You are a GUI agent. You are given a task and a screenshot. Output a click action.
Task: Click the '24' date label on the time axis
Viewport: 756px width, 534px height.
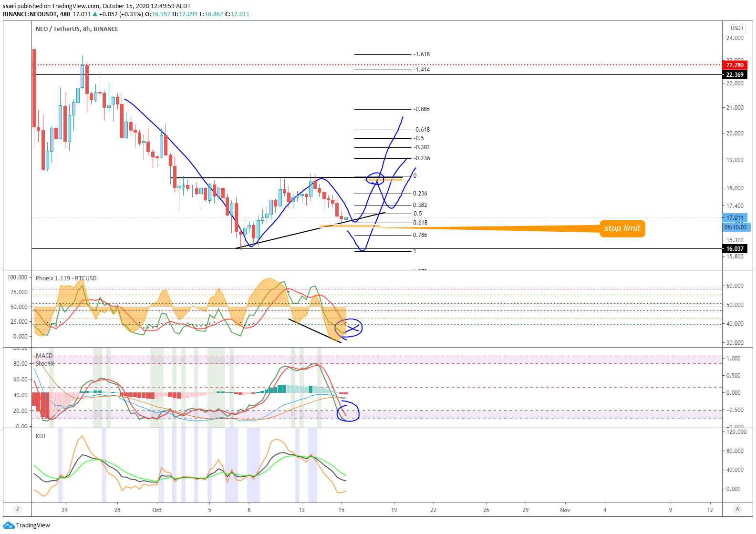(64, 510)
